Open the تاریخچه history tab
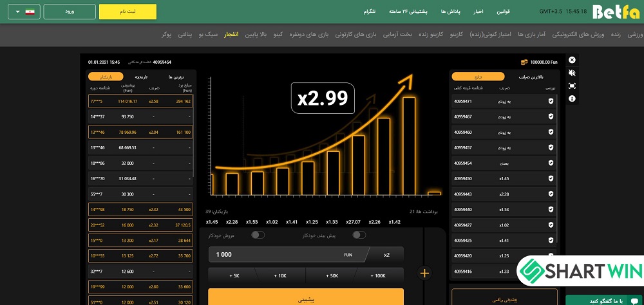Image resolution: width=644 pixels, height=305 pixels. [x=141, y=77]
